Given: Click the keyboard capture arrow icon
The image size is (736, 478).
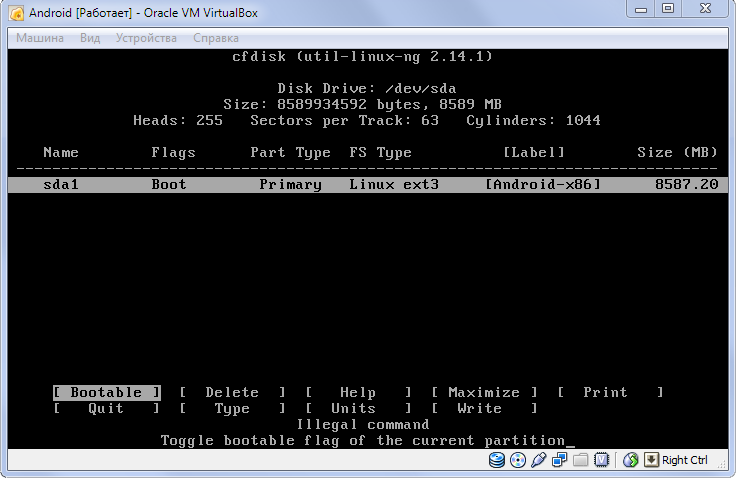Looking at the screenshot, I should pos(651,460).
